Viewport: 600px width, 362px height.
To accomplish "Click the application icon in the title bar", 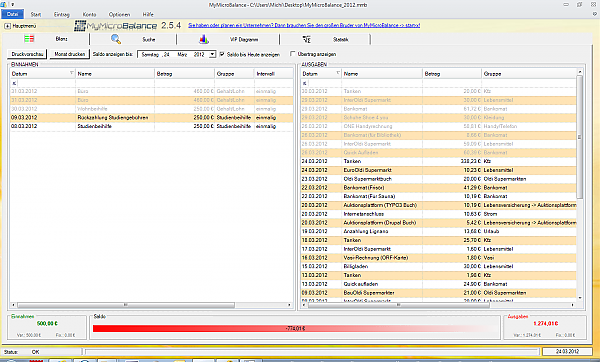I will click(x=3, y=5).
